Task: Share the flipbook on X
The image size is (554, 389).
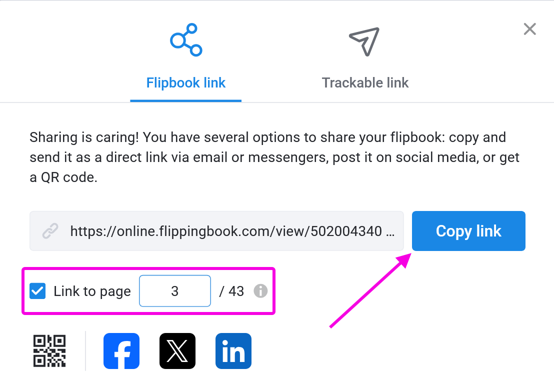Action: [x=177, y=351]
